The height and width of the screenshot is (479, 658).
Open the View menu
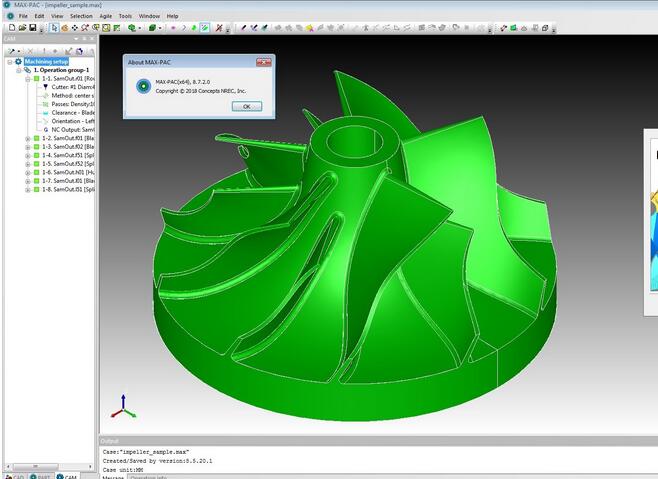tap(57, 16)
